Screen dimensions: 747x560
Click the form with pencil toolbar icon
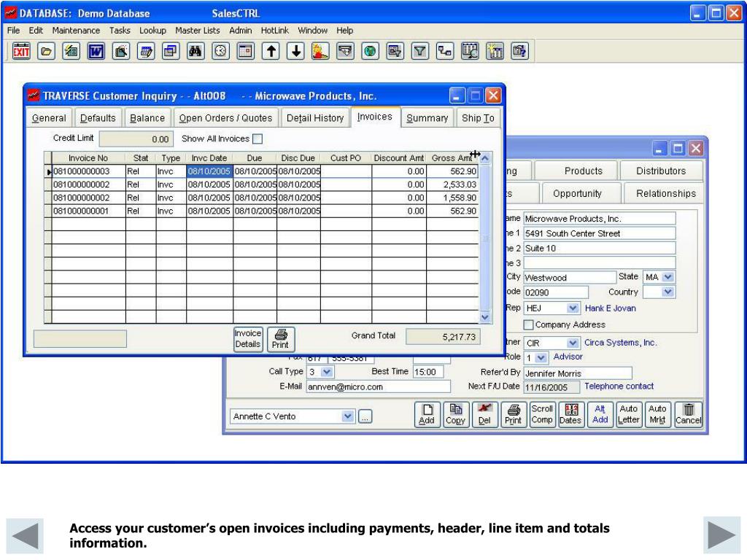pyautogui.click(x=146, y=51)
